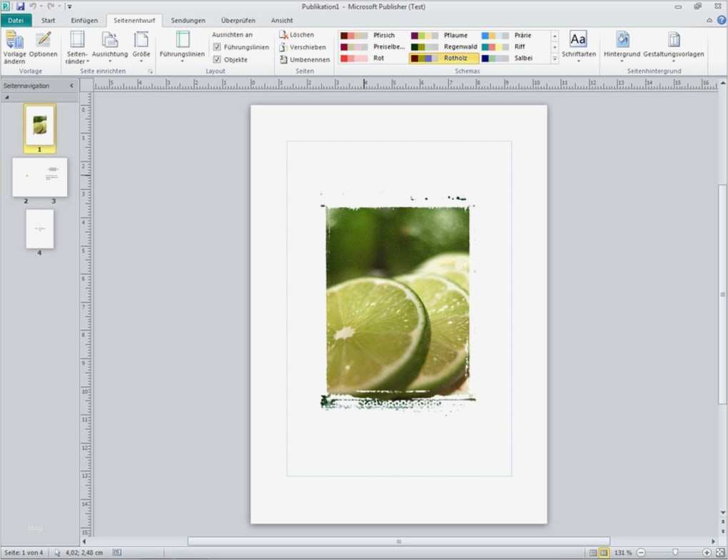This screenshot has height=560, width=728.
Task: Toggle the Führungslinien alignment checkbox
Action: pyautogui.click(x=216, y=47)
